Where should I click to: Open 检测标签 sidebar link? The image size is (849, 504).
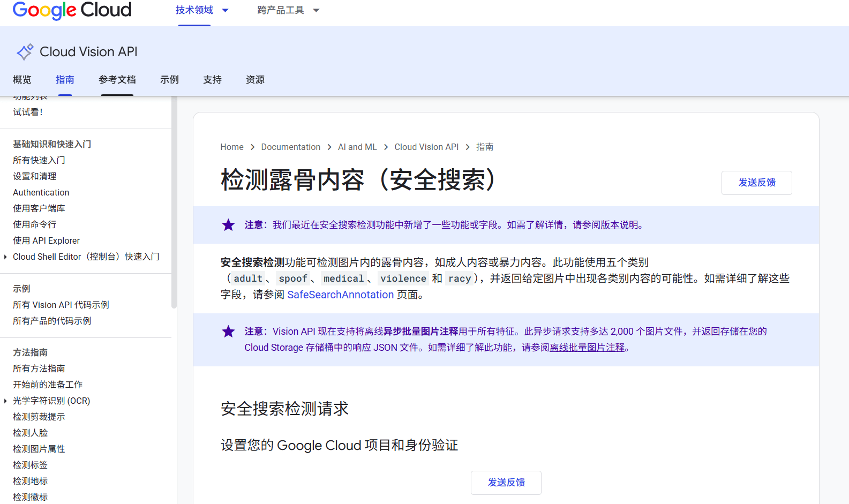pyautogui.click(x=31, y=465)
